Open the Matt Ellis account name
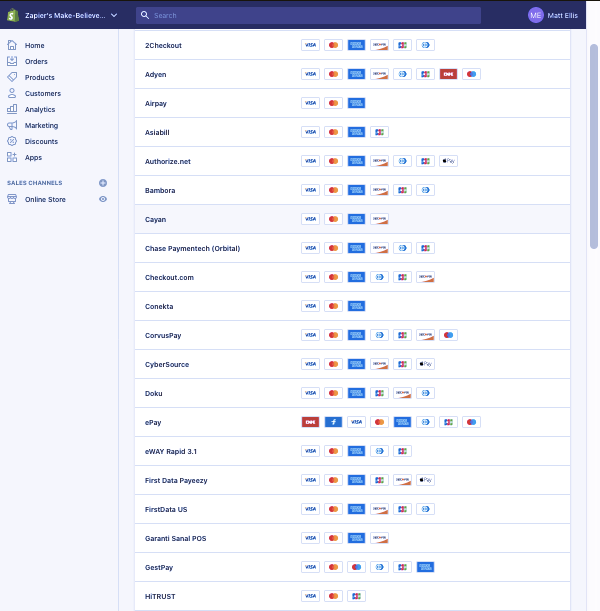 coord(562,16)
